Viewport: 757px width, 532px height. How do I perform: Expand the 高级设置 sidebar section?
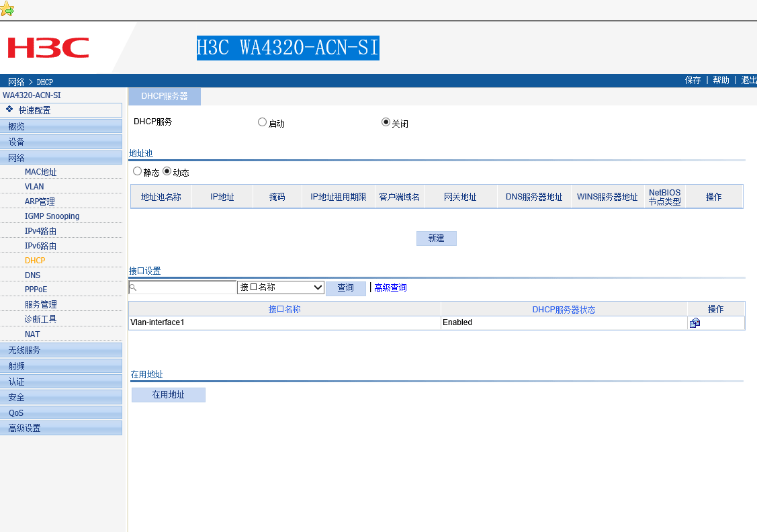61,428
